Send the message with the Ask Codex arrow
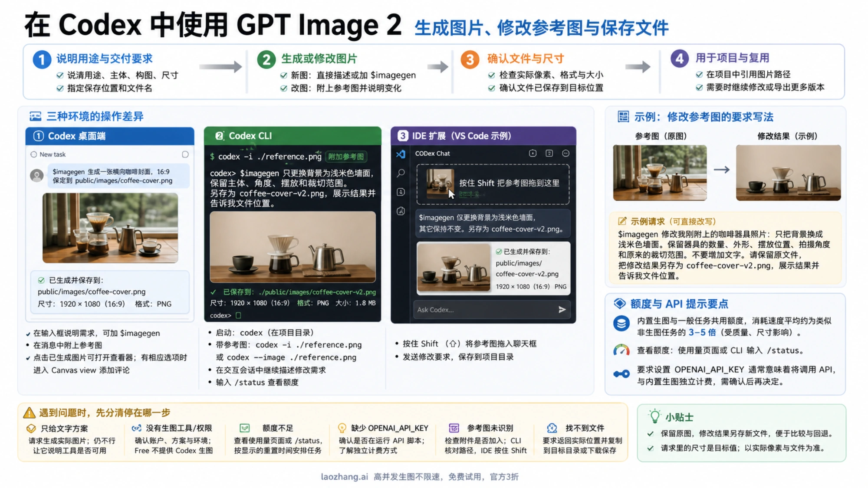 562,309
